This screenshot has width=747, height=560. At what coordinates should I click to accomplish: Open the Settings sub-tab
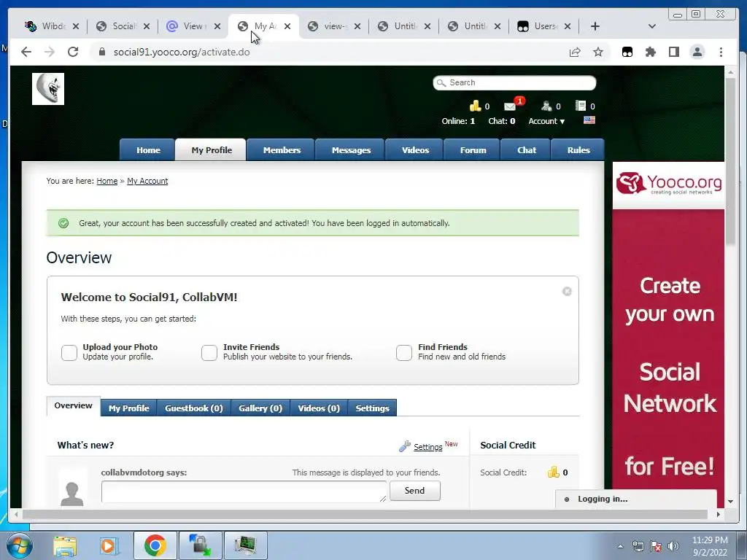[x=372, y=408]
